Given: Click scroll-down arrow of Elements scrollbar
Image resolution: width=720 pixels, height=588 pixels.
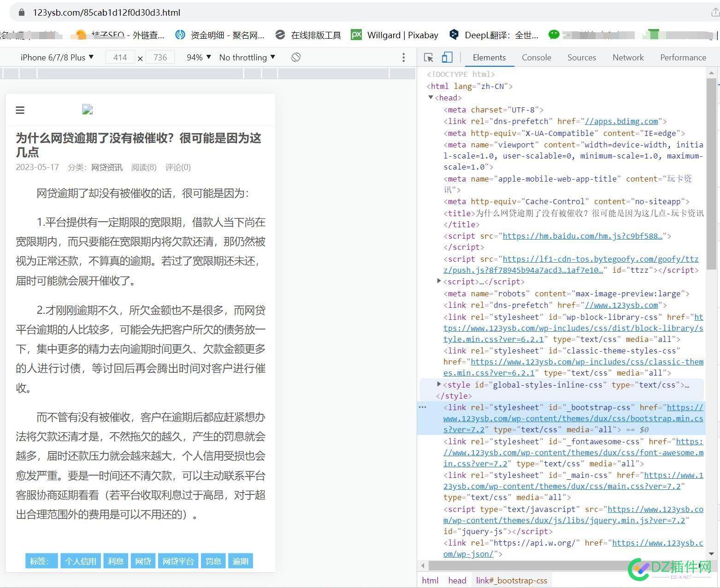Looking at the screenshot, I should click(711, 554).
